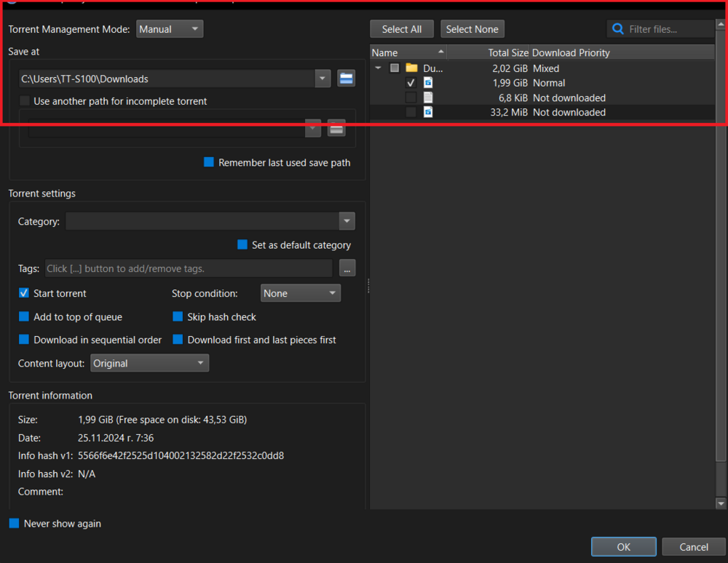Toggle checkbox of the Du... folder
Viewport: 728px width, 563px height.
394,68
